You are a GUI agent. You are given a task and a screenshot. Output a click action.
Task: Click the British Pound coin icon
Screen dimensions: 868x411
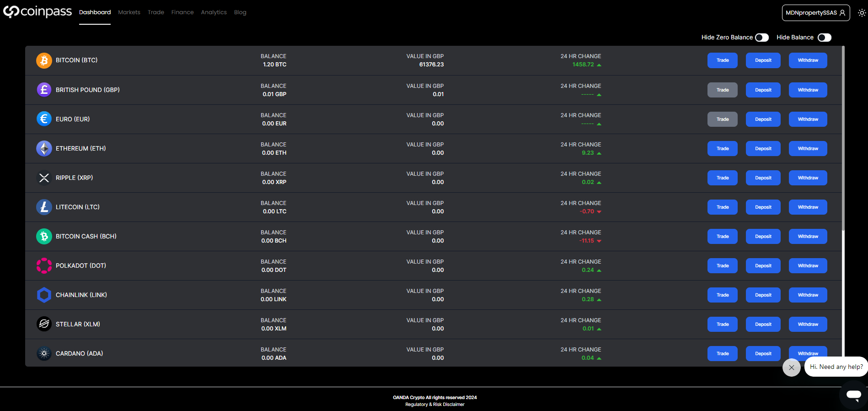(44, 90)
